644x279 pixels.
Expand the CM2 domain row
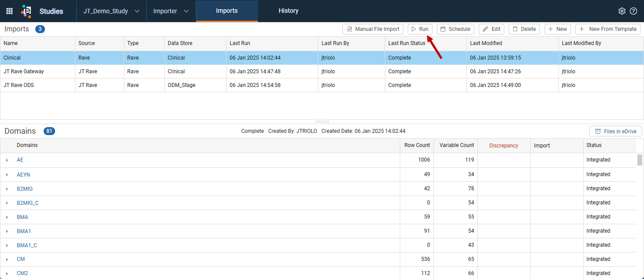(7, 274)
